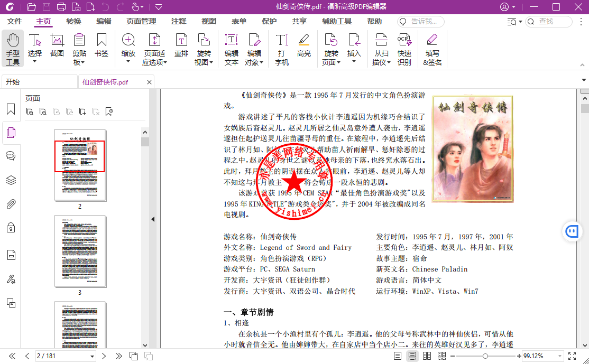
Task: Toggle the pages thumbnail panel in sidebar
Action: point(11,133)
